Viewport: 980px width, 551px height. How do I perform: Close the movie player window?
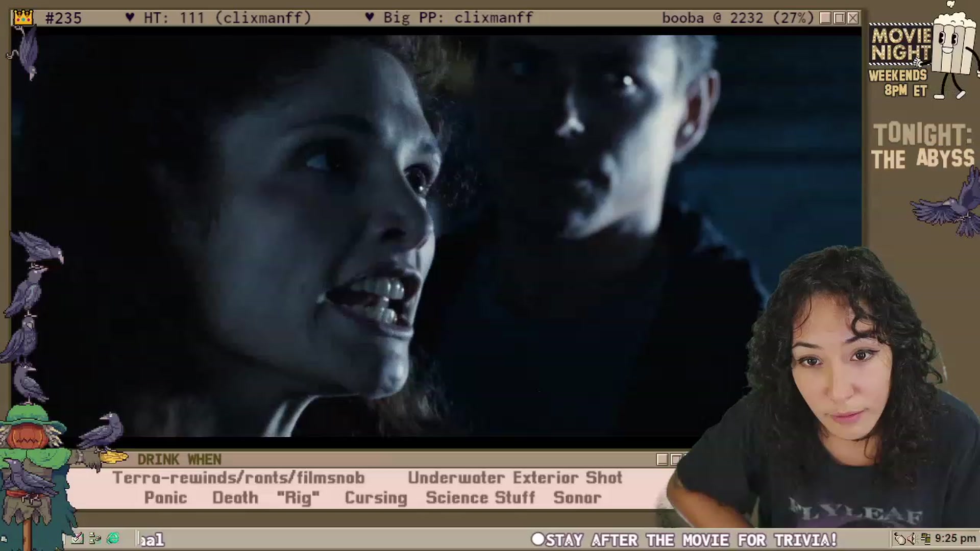tap(853, 18)
